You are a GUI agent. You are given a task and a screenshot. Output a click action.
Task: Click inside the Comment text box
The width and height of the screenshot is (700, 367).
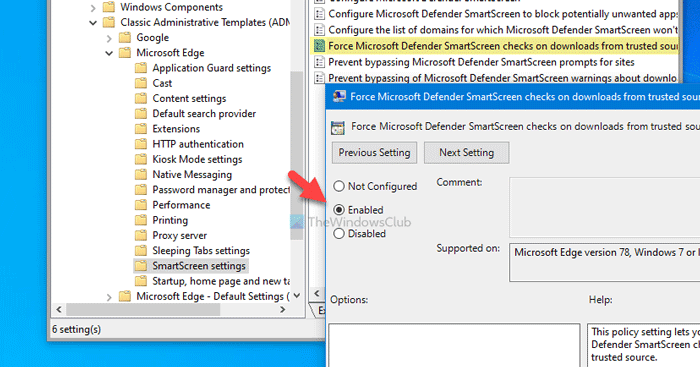[604, 207]
